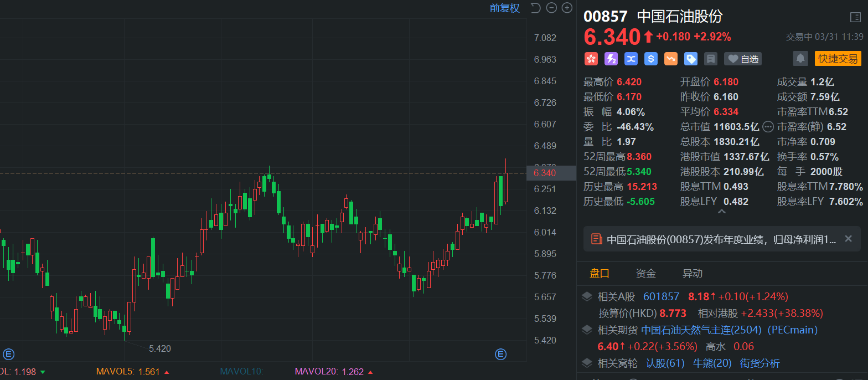Open 中国石油天然气主连(2504) futures link
Viewport: 868px width, 380px height.
(701, 330)
